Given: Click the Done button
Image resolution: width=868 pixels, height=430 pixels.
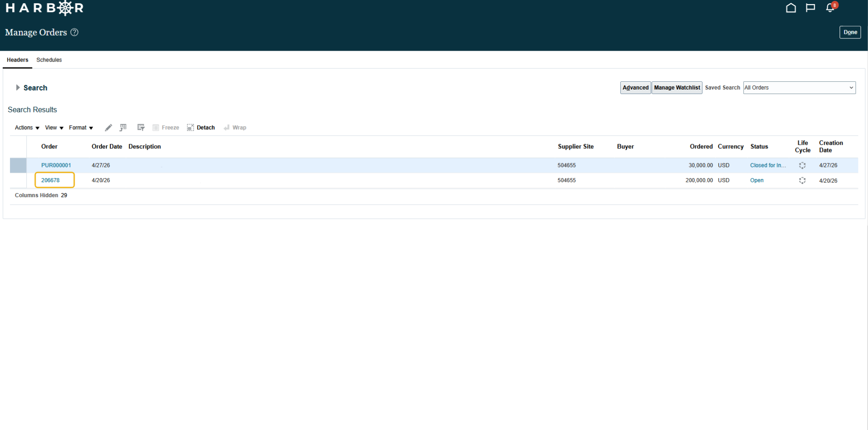Looking at the screenshot, I should pyautogui.click(x=850, y=32).
